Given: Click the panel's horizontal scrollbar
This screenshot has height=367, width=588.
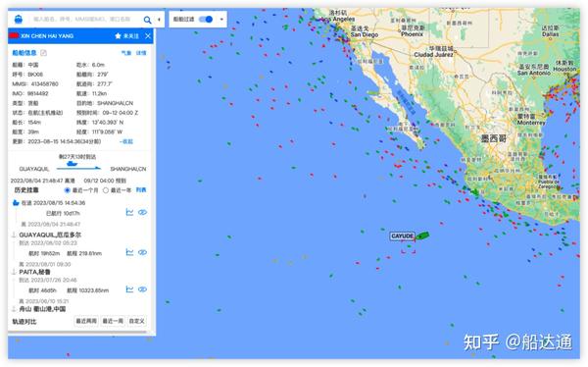Looking at the screenshot, I should click(78, 332).
